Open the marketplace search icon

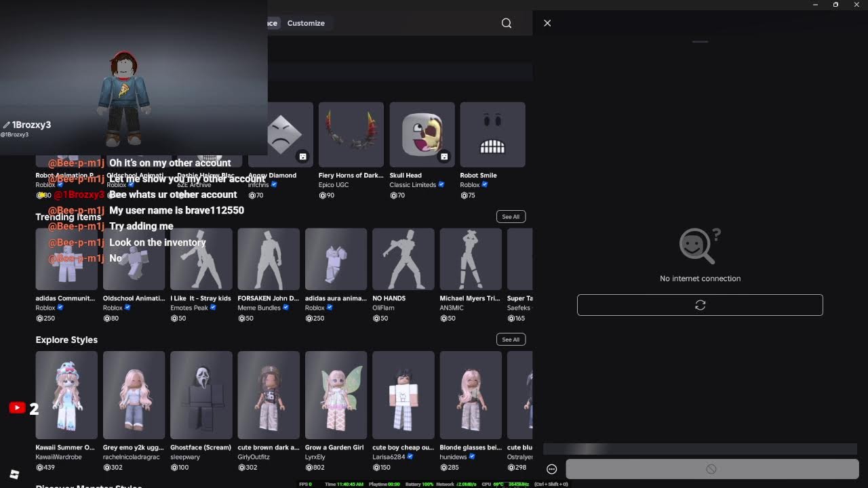(x=507, y=23)
